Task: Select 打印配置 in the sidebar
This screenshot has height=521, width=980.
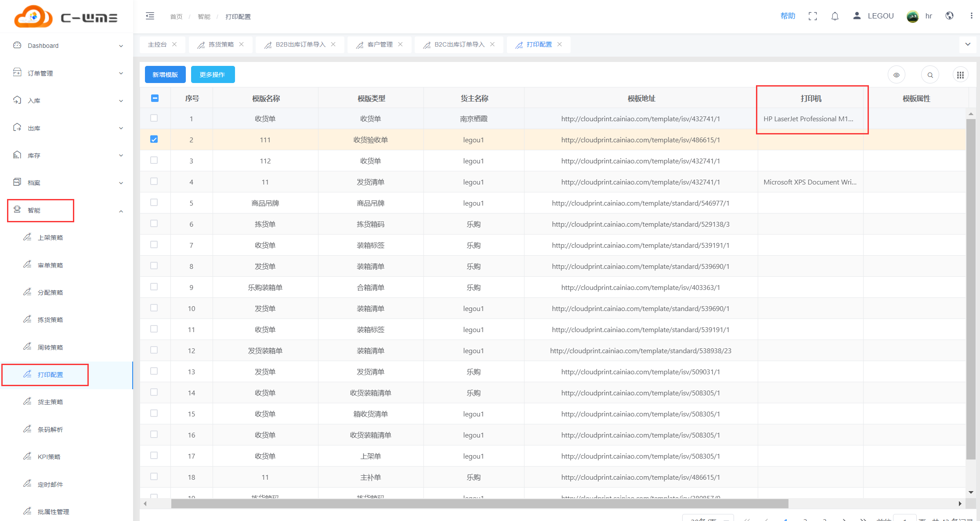Action: pos(50,375)
